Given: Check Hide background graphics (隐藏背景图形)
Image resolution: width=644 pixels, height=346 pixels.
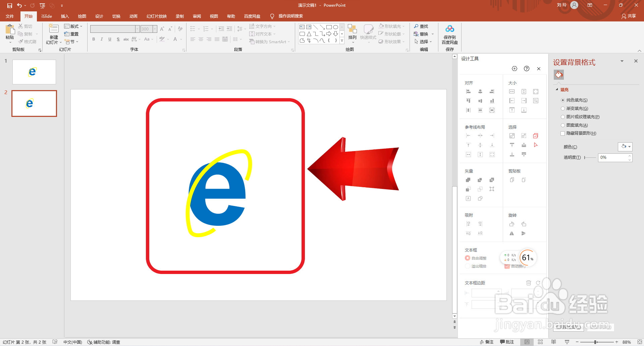Looking at the screenshot, I should [563, 133].
